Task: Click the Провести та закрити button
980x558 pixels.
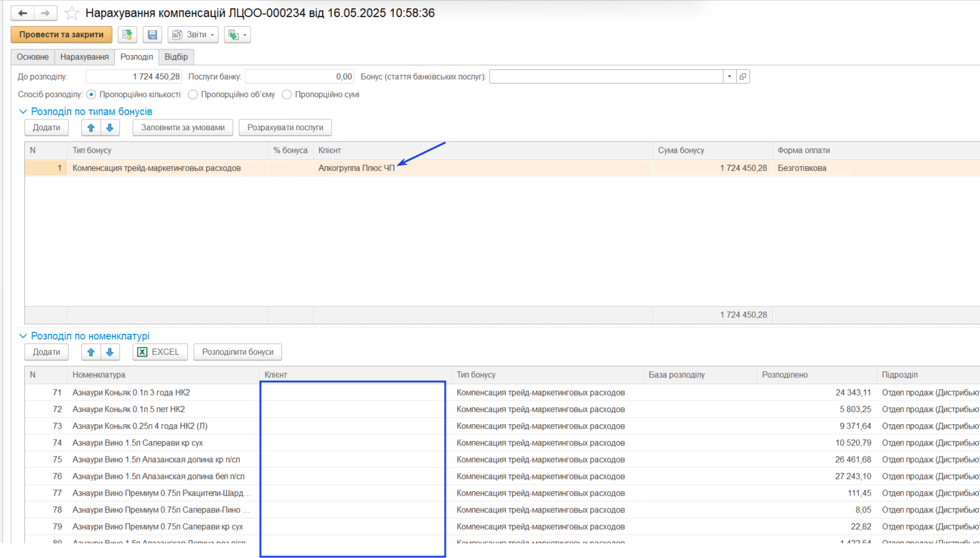Action: pos(62,34)
